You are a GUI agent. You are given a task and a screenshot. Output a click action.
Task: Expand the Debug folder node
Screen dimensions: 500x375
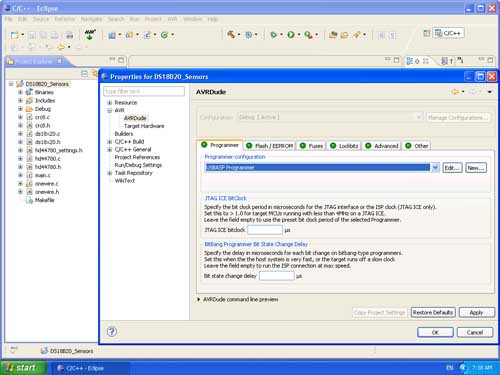(20, 109)
